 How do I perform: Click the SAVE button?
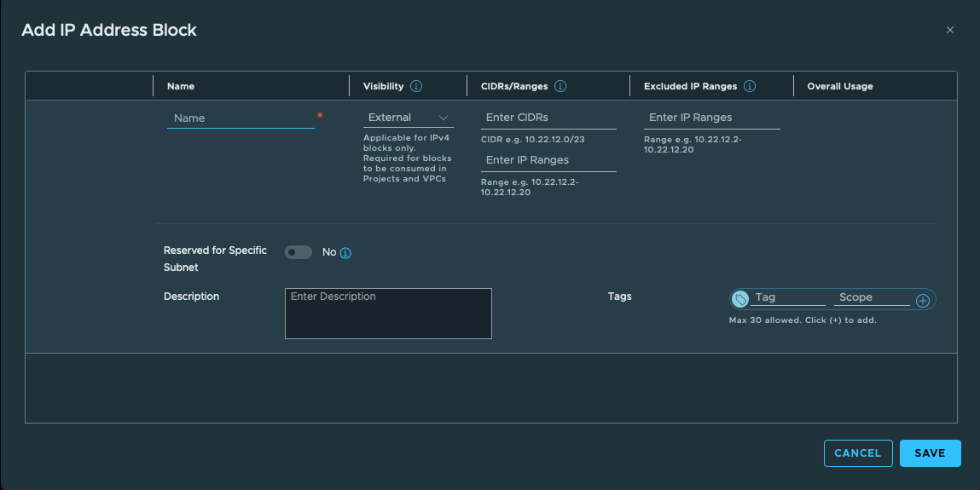click(x=930, y=453)
